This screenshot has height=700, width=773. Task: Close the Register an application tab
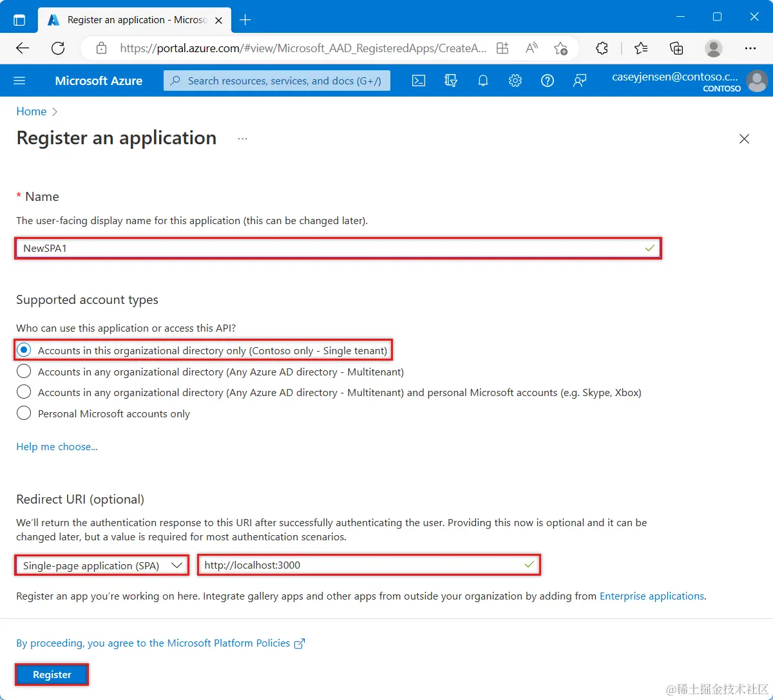tap(218, 20)
